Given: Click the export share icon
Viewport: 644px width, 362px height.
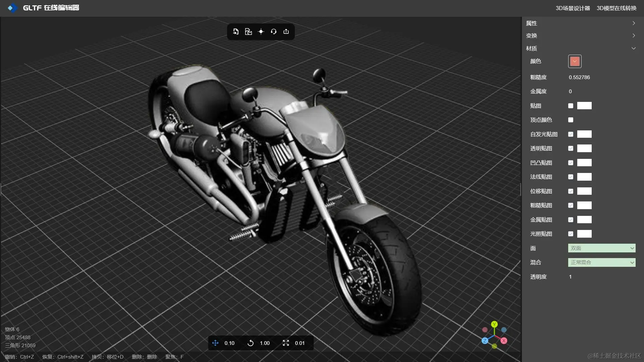Looking at the screenshot, I should pos(286,32).
